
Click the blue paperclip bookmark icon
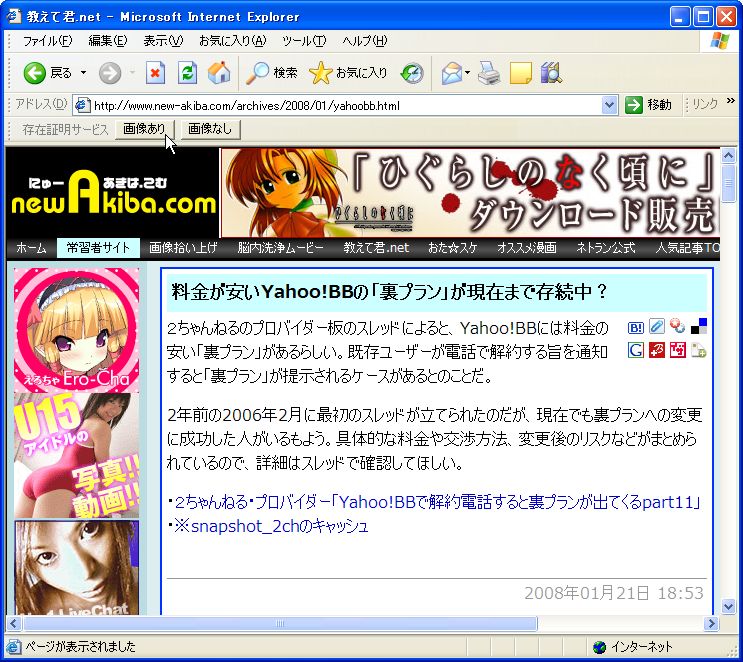656,326
